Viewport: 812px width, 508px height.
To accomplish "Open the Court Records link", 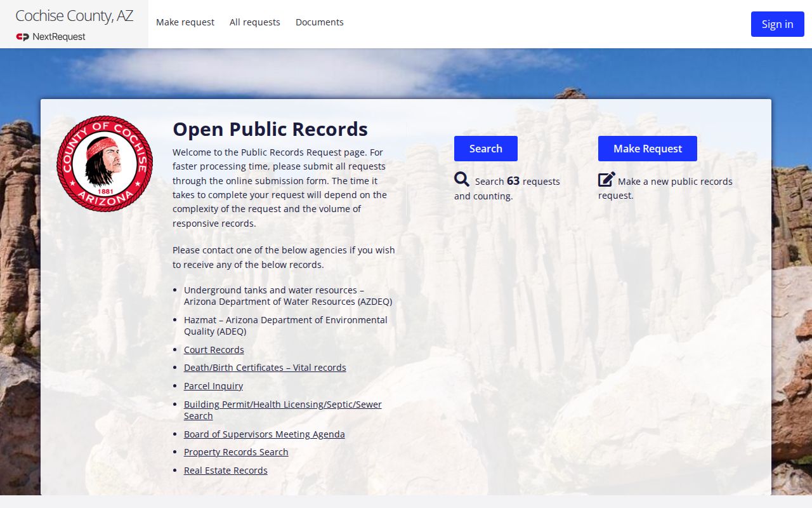I will tap(214, 350).
